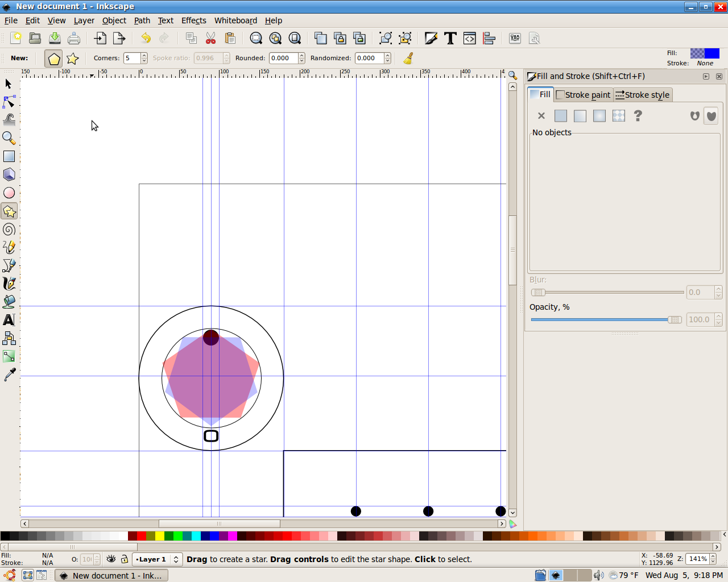
Task: Increase the Corners spinner value
Action: pyautogui.click(x=144, y=55)
